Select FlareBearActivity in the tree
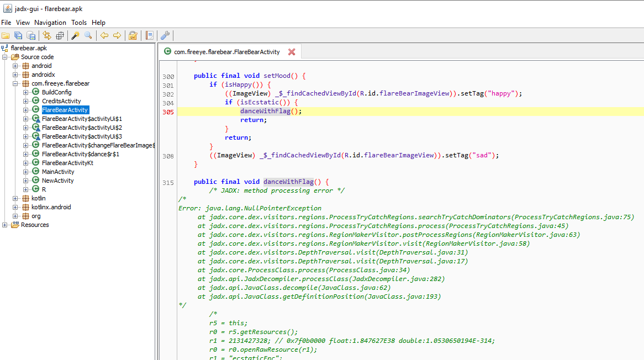Screen dimensions: 644x360 (65, 109)
